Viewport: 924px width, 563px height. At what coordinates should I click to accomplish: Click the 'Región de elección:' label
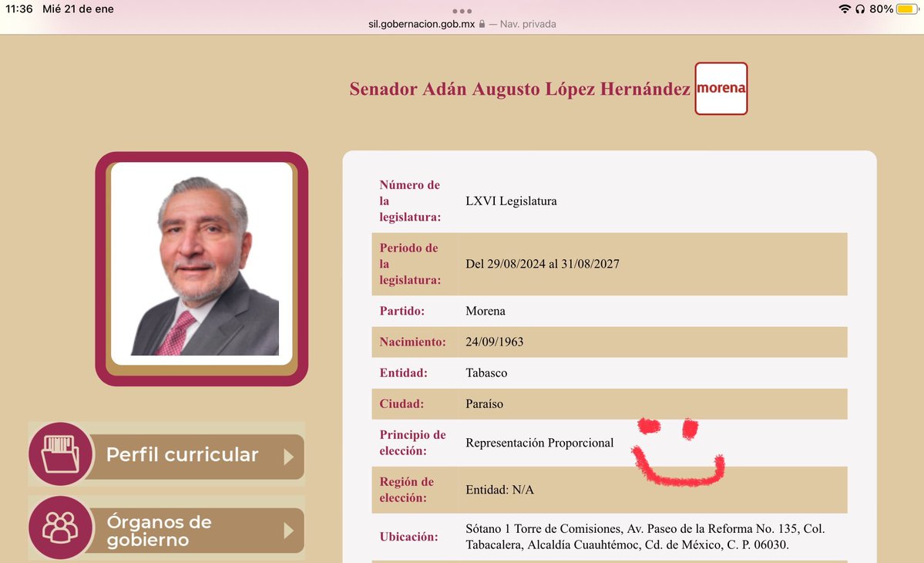point(407,490)
